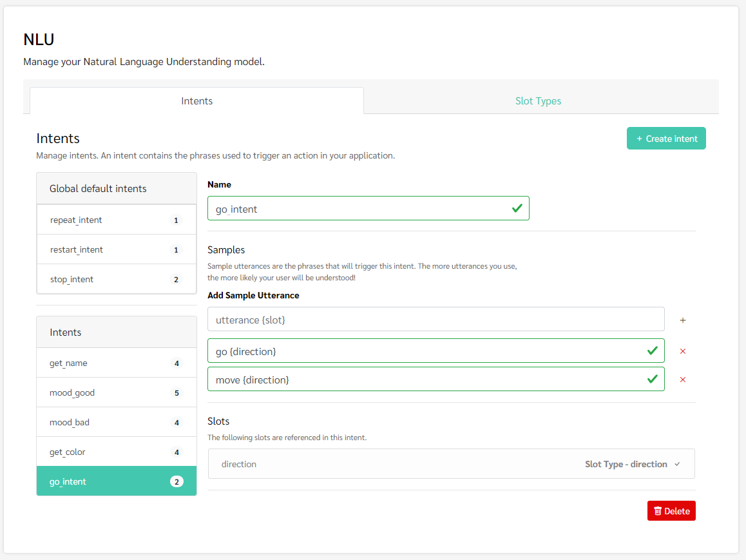Select the mood_bad intent
This screenshot has height=560, width=746.
pyautogui.click(x=117, y=422)
